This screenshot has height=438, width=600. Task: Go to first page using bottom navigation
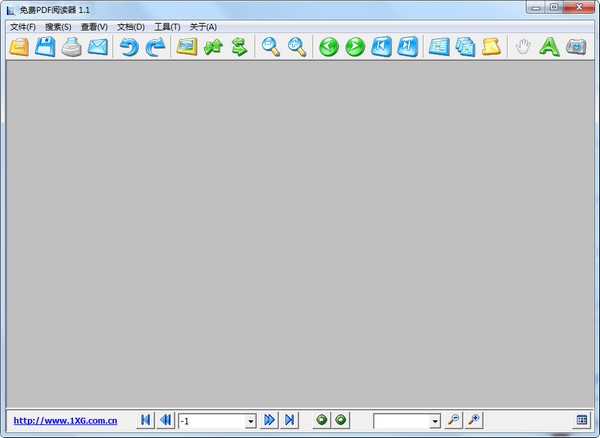pyautogui.click(x=145, y=420)
